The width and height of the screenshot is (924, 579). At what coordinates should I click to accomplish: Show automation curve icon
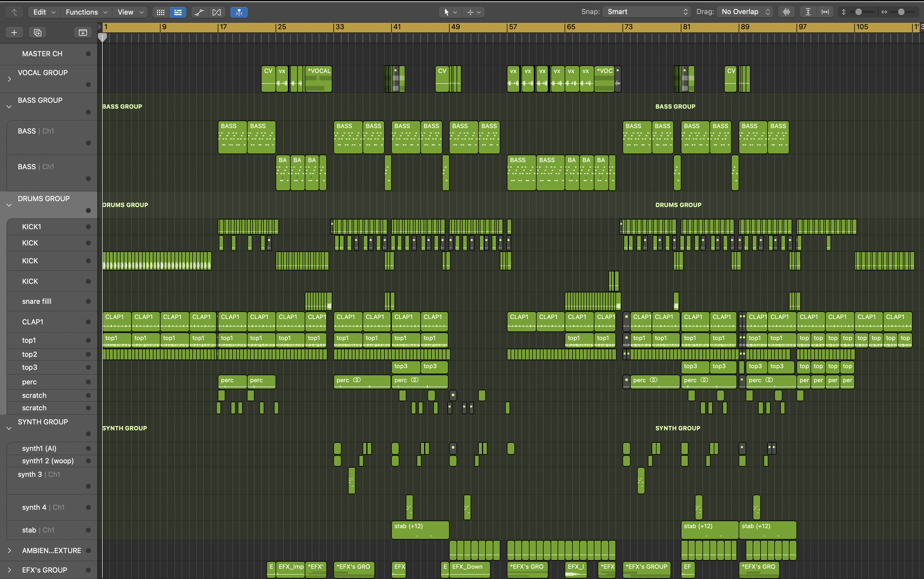coord(199,12)
